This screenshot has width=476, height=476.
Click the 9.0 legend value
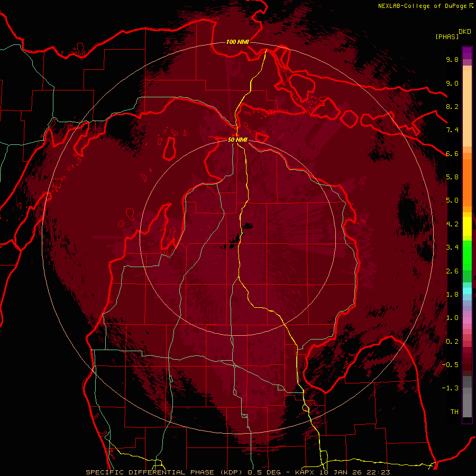click(452, 83)
